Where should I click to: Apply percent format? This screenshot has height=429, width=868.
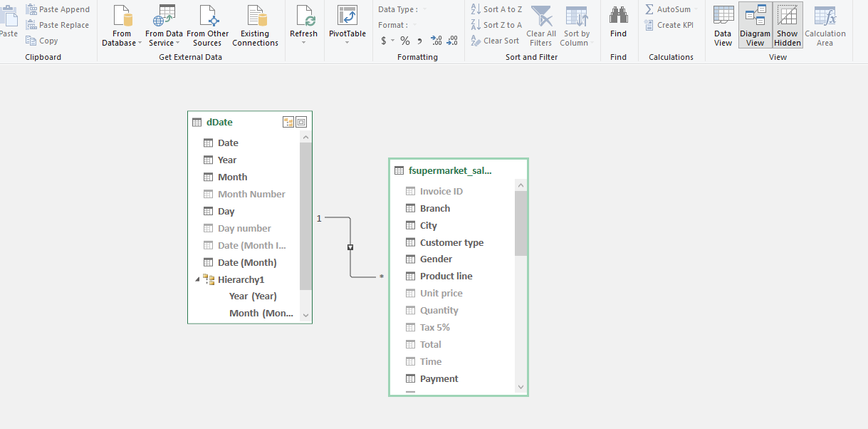tap(404, 41)
